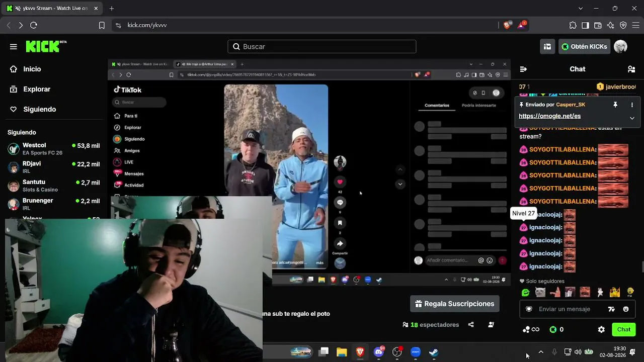Viewport: 644px width, 362px height.
Task: Open Brunenger's followed channel
Action: pyautogui.click(x=53, y=204)
